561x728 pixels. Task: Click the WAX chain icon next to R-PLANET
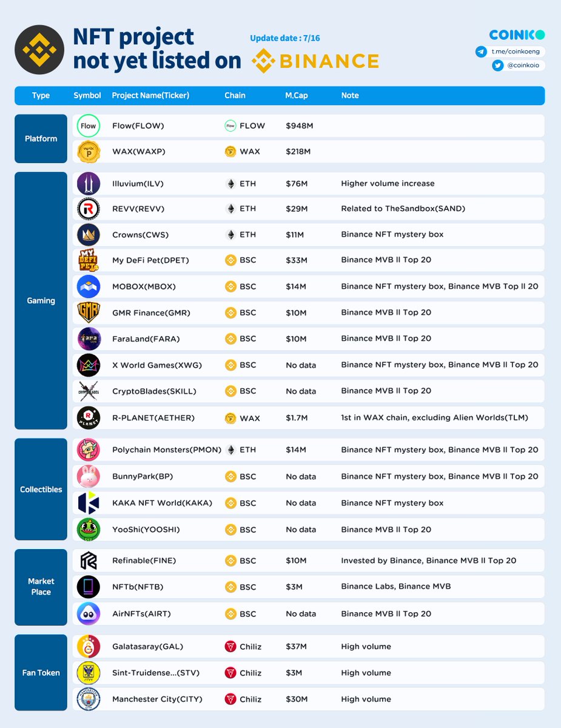[x=231, y=417]
